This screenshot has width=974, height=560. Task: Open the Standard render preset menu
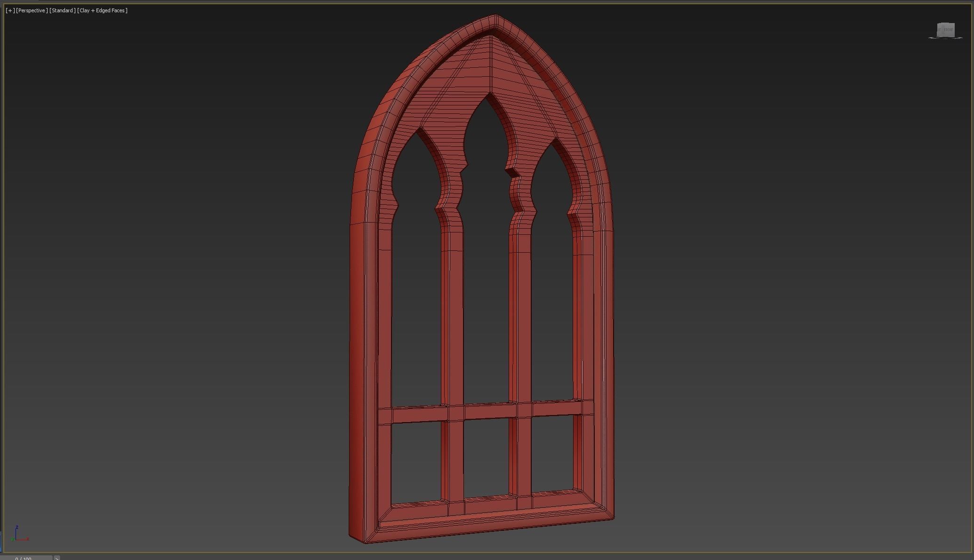(63, 10)
